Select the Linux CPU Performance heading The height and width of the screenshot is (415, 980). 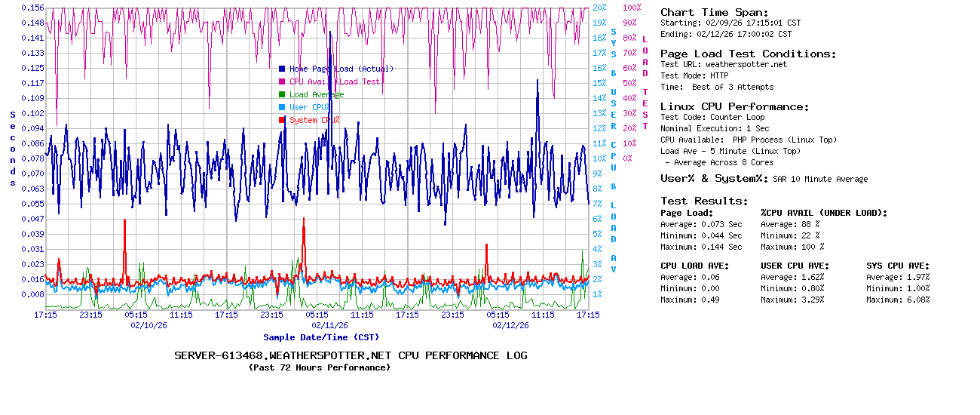coord(734,106)
